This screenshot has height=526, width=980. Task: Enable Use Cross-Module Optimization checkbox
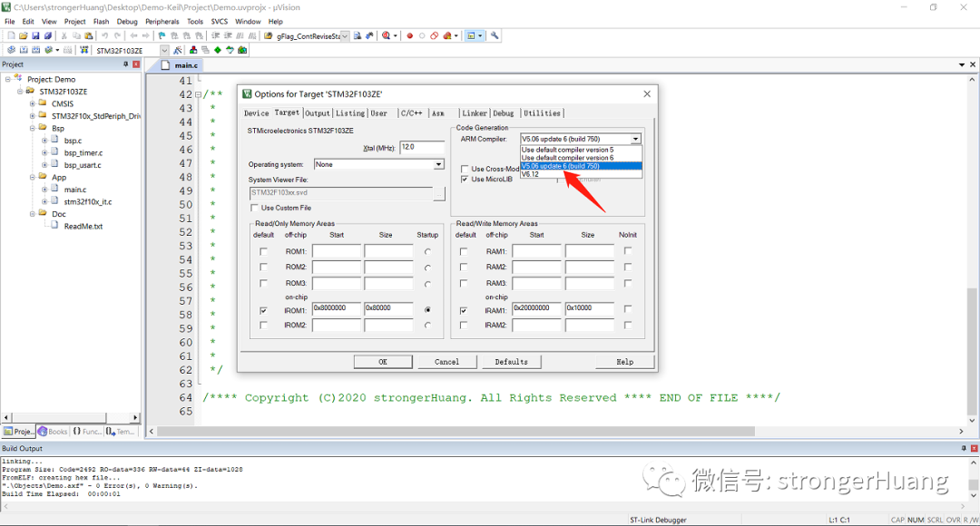465,169
